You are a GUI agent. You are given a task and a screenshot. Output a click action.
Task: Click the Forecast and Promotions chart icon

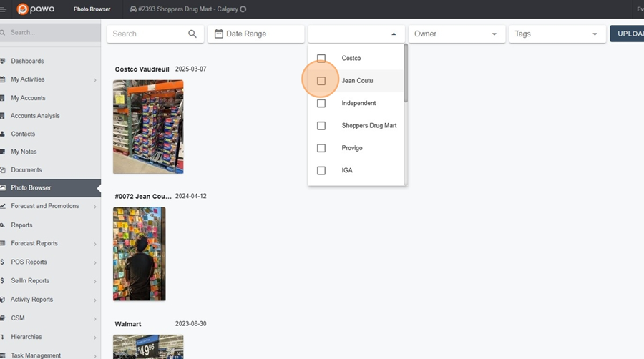pyautogui.click(x=2, y=206)
